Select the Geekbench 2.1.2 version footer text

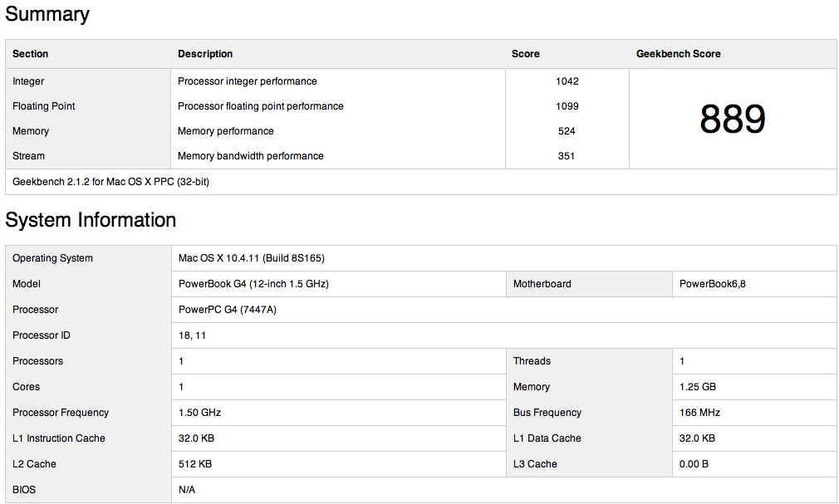tap(110, 182)
